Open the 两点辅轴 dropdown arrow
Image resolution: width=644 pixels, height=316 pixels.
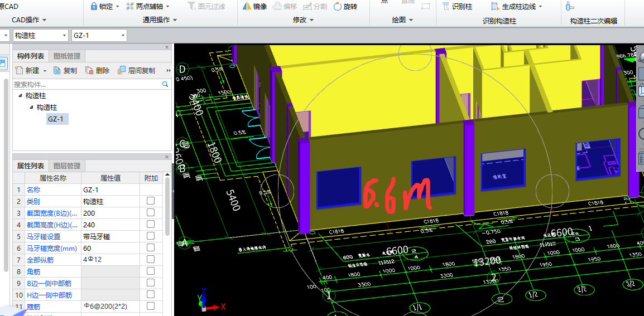(167, 7)
